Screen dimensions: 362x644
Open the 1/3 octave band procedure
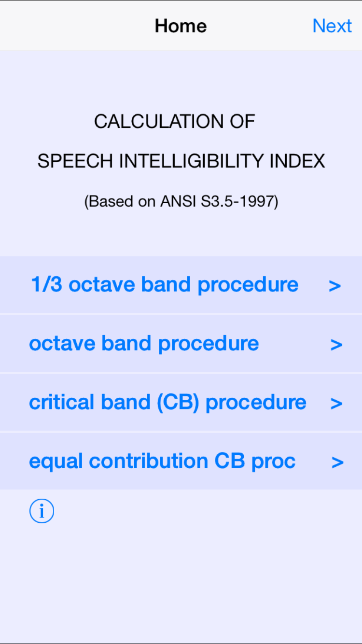click(164, 284)
